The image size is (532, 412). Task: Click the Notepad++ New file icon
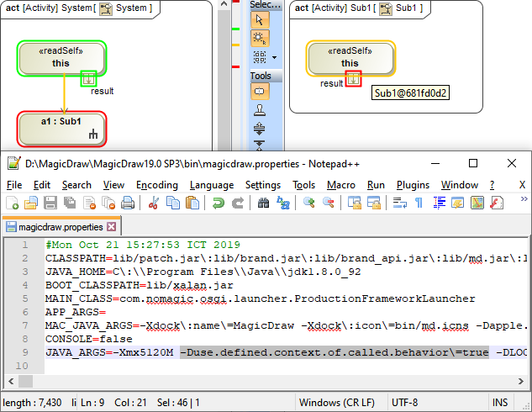pyautogui.click(x=12, y=203)
